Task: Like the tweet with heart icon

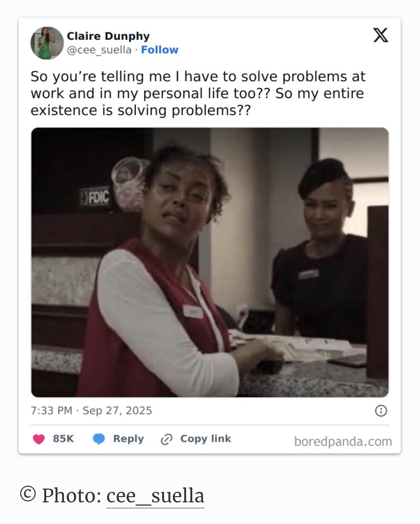Action: pyautogui.click(x=39, y=439)
